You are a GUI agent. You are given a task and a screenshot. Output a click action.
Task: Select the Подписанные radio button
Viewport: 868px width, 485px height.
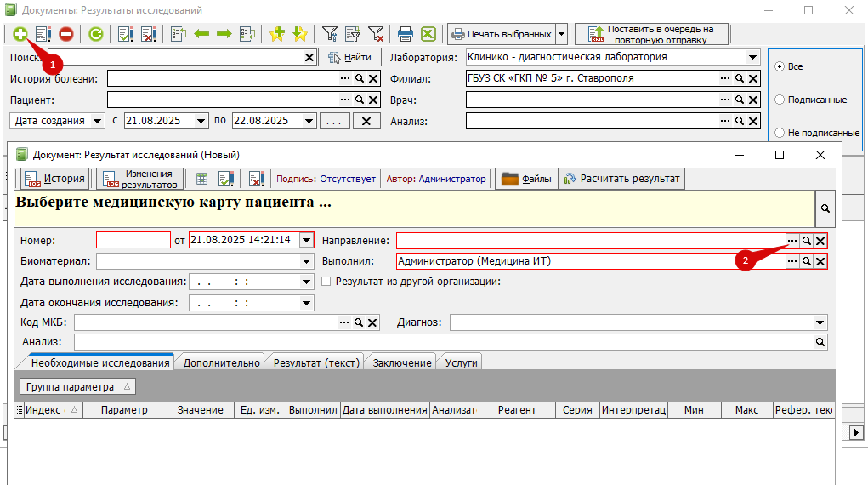(x=780, y=100)
